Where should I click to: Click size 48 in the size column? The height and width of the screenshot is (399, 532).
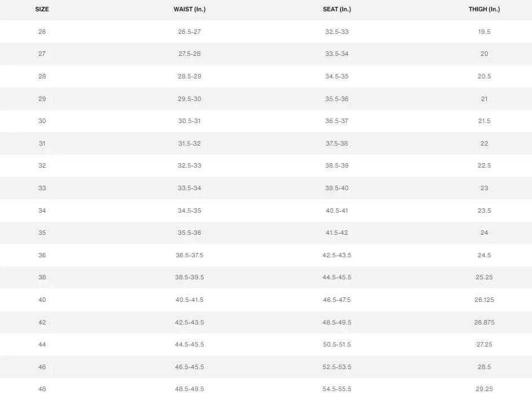tap(42, 389)
